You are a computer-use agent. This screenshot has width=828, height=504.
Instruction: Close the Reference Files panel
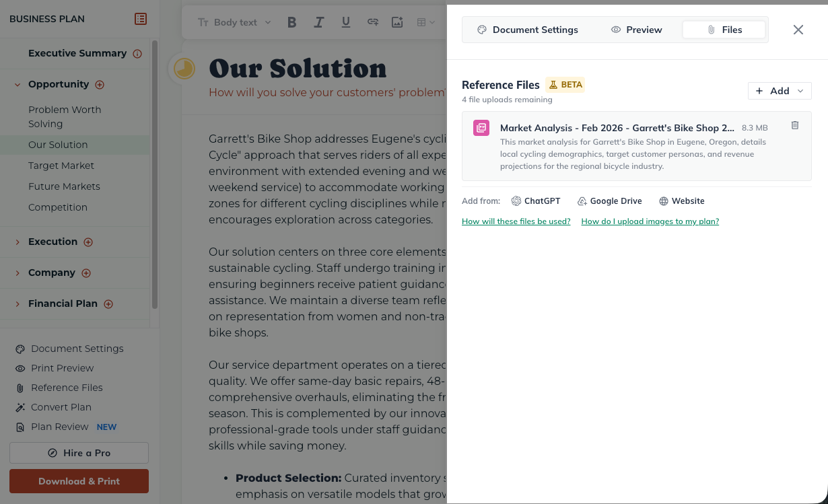pyautogui.click(x=798, y=30)
